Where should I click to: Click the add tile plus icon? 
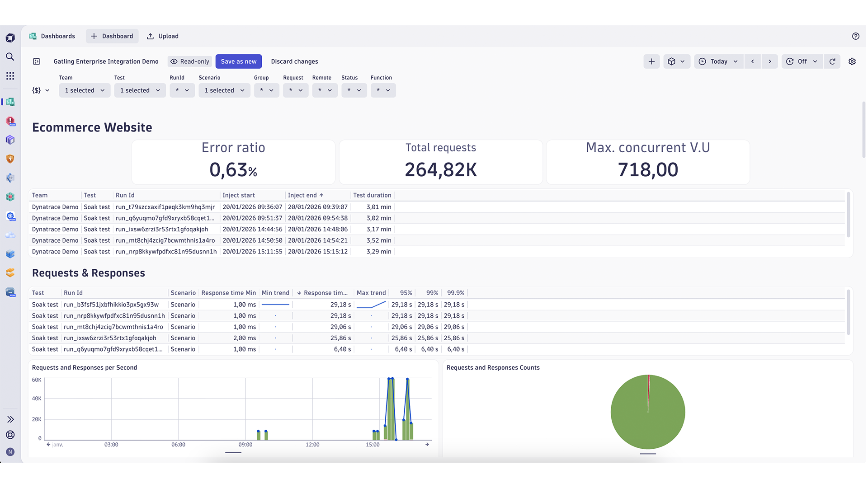(651, 61)
